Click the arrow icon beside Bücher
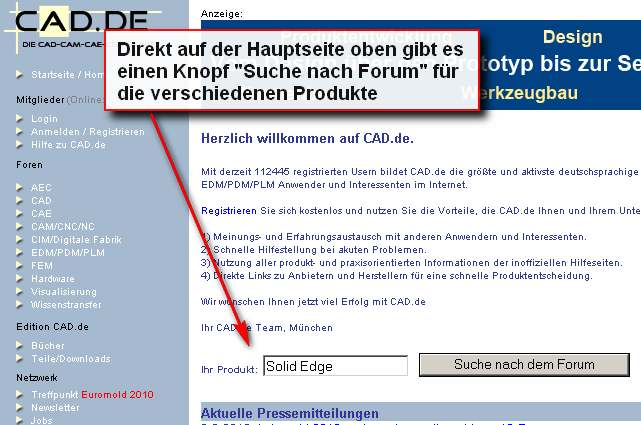Image resolution: width=641 pixels, height=425 pixels. (19, 345)
